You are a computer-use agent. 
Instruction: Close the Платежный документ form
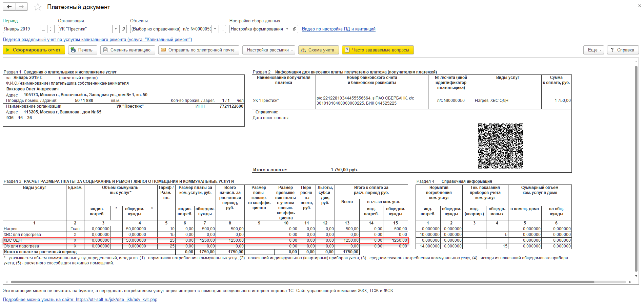(639, 5)
